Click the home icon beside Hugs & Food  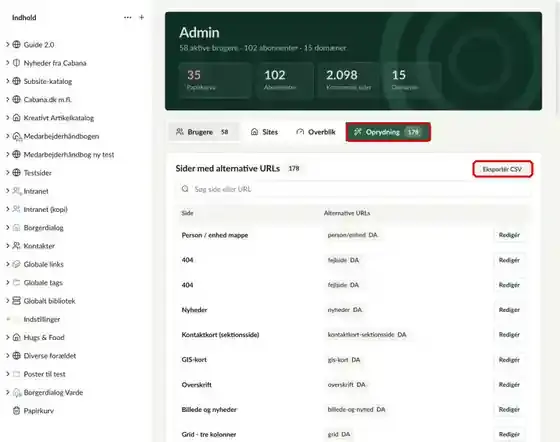(16, 337)
